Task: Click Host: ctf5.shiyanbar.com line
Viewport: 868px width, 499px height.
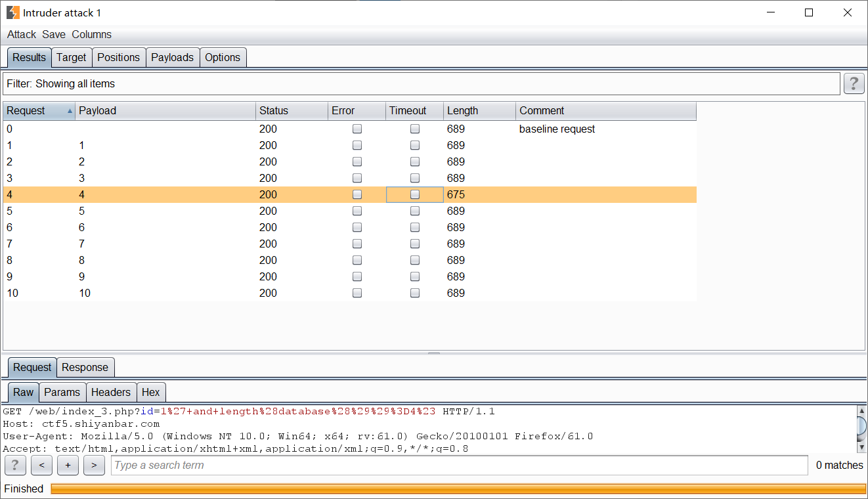Action: click(81, 424)
